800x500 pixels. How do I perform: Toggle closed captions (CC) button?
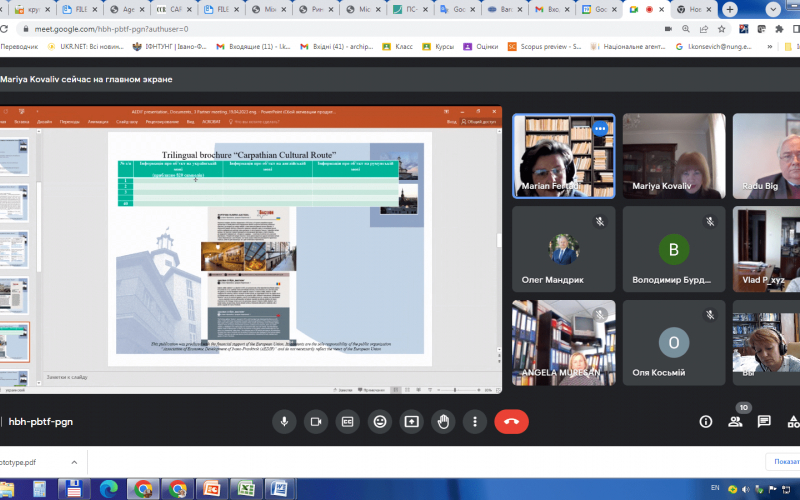[x=347, y=421]
